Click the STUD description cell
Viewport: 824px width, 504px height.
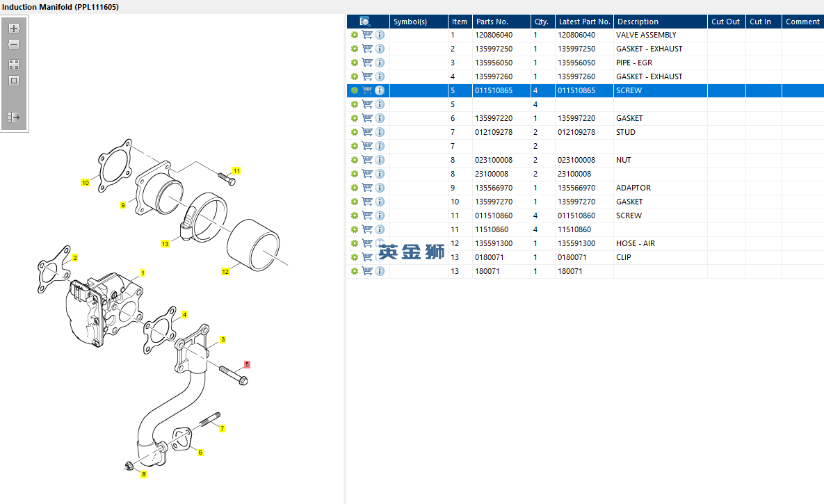(x=660, y=132)
